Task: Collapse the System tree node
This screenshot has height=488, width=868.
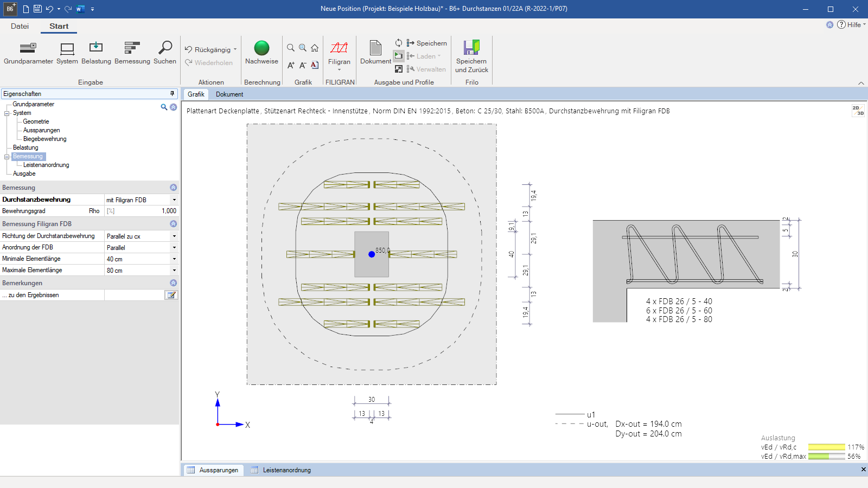Action: tap(7, 113)
